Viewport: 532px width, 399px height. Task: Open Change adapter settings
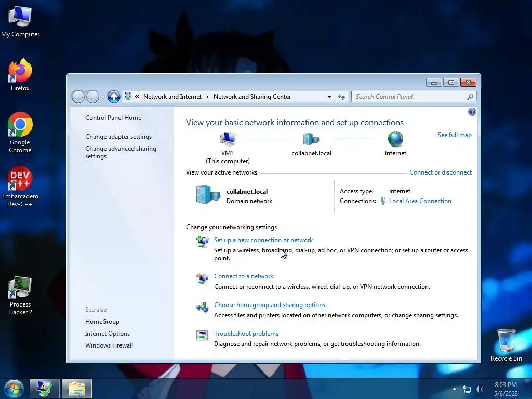(x=118, y=137)
